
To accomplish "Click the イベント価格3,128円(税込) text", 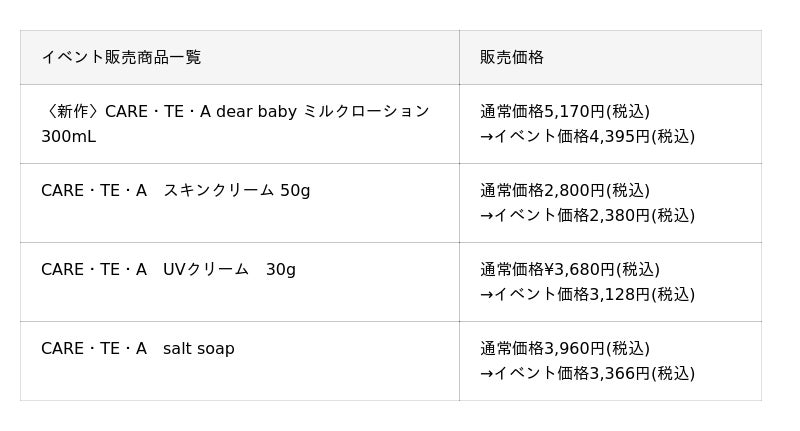I will click(594, 294).
